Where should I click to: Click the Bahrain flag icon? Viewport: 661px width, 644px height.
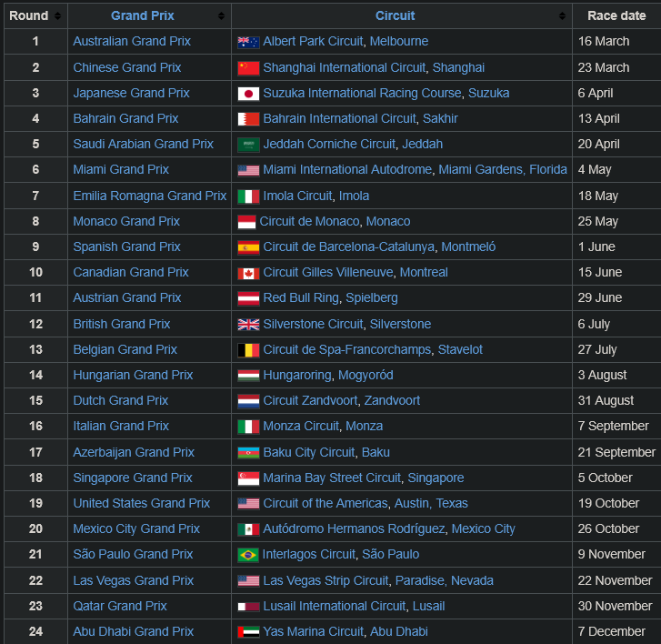(248, 119)
